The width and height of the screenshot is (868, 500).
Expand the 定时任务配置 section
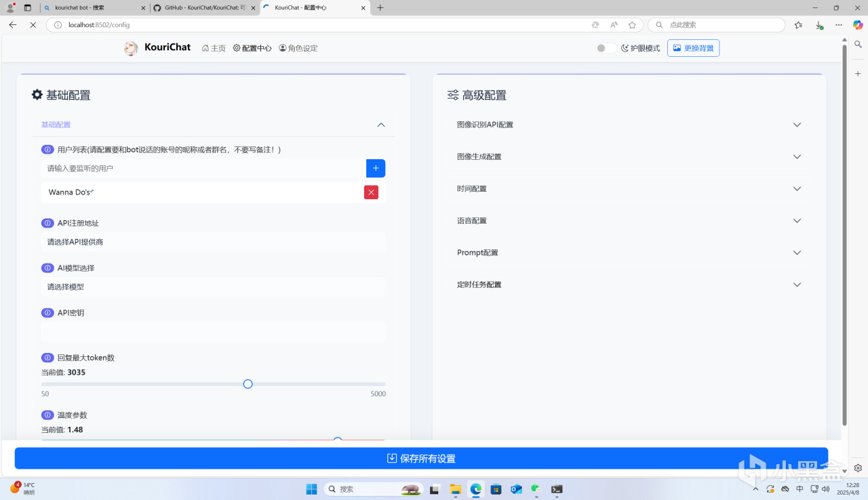pos(629,285)
